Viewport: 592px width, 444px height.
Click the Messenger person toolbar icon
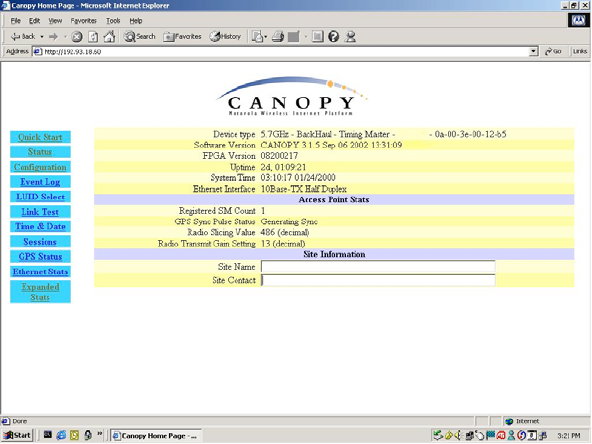coord(351,37)
